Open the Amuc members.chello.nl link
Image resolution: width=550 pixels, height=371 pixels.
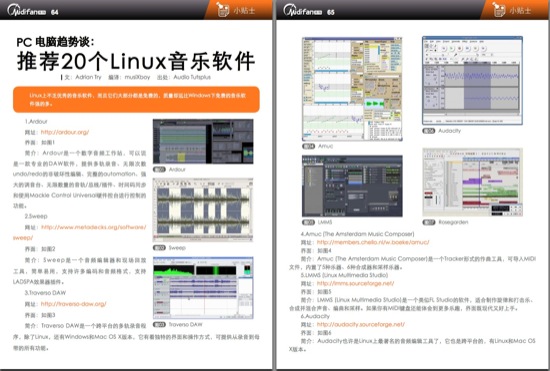coord(373,242)
